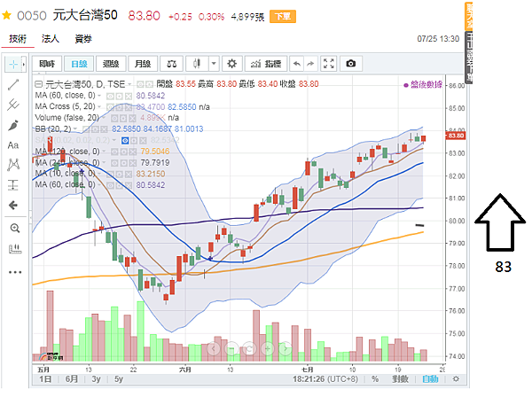Show the hidden SAR indicator

point(125,140)
